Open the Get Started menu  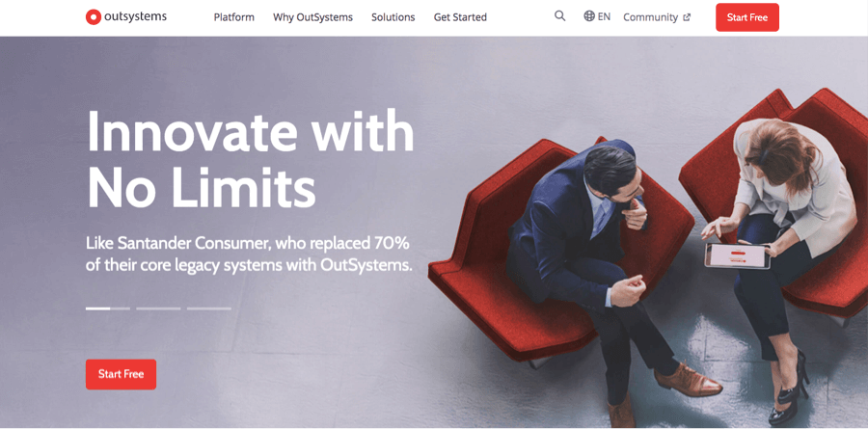tap(460, 17)
